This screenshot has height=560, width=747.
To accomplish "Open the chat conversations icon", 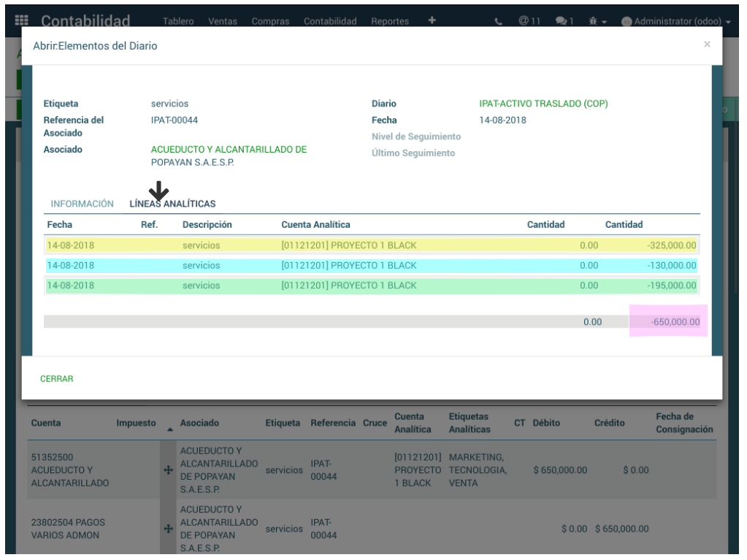I will point(564,21).
